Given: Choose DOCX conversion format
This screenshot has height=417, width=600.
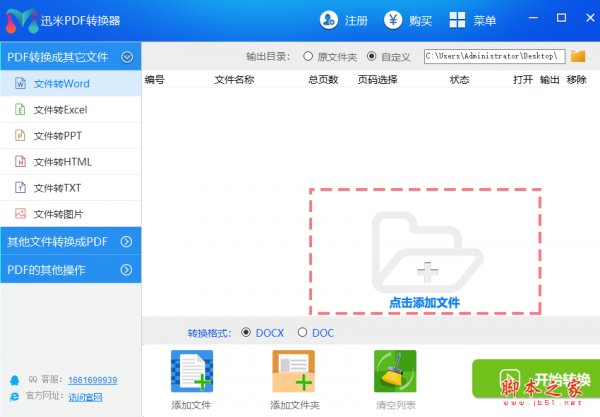Looking at the screenshot, I should tap(246, 332).
